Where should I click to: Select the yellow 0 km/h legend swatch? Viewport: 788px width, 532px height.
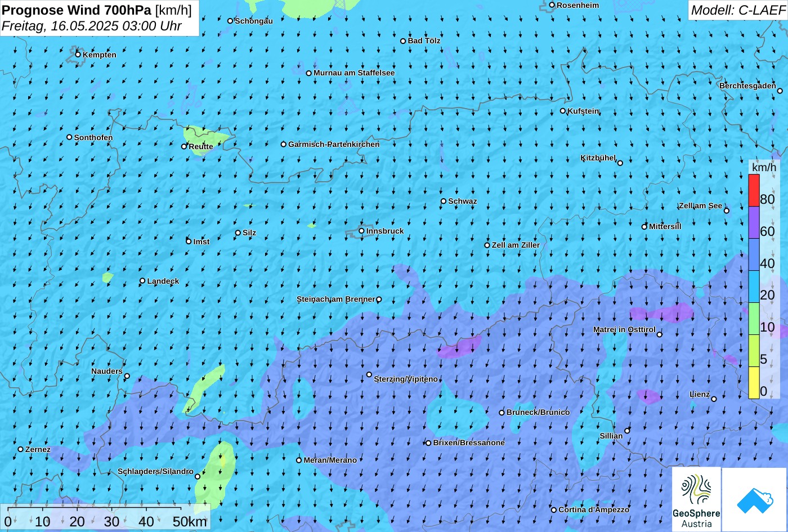(x=754, y=383)
